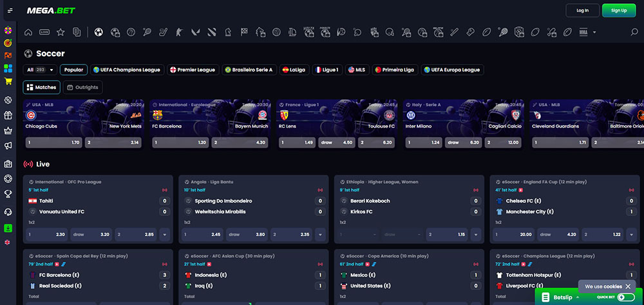The height and width of the screenshot is (305, 644).
Task: Select the checkered flag racing icon
Action: pyautogui.click(x=244, y=32)
